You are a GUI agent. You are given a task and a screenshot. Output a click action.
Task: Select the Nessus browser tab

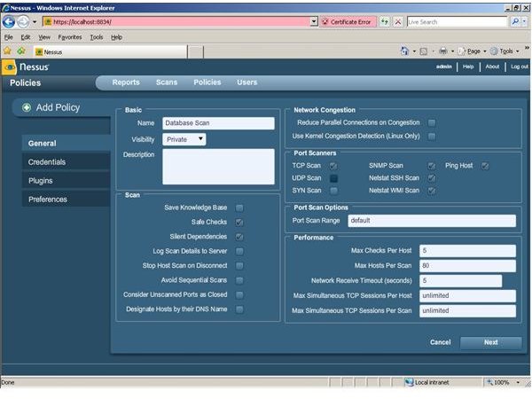point(110,52)
